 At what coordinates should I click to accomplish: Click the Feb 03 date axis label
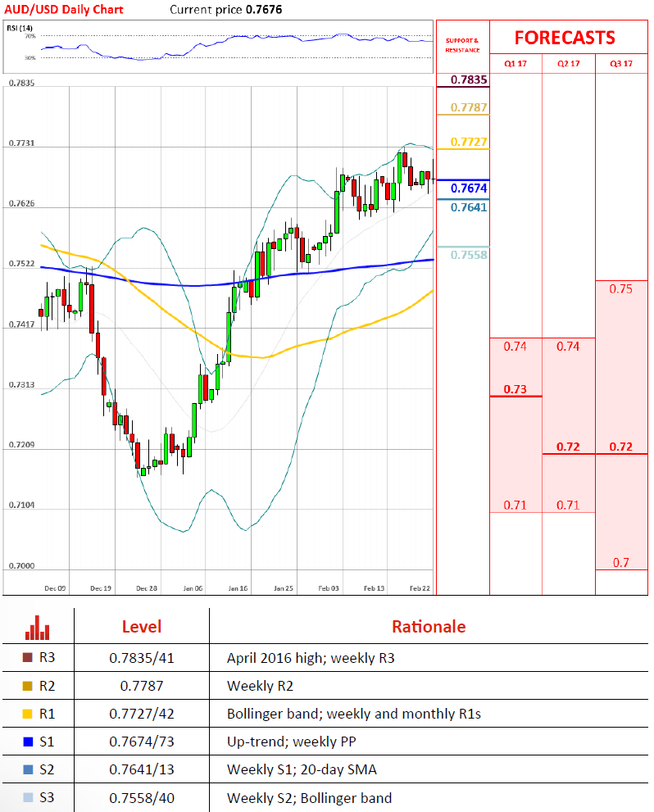pyautogui.click(x=329, y=588)
